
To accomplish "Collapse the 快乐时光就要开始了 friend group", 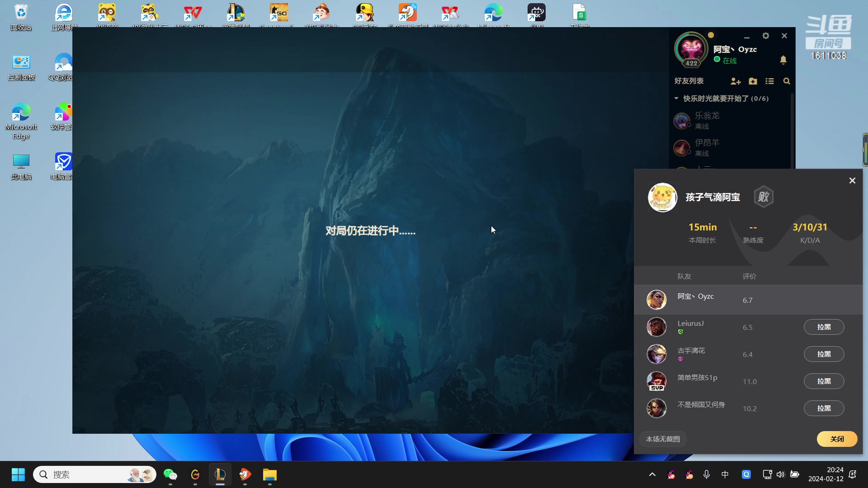I will click(x=676, y=99).
